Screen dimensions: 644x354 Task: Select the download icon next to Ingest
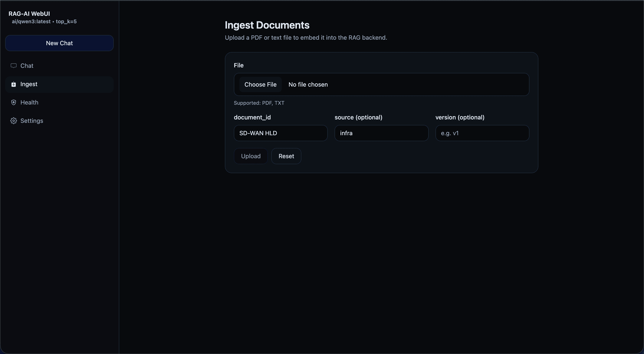[14, 84]
